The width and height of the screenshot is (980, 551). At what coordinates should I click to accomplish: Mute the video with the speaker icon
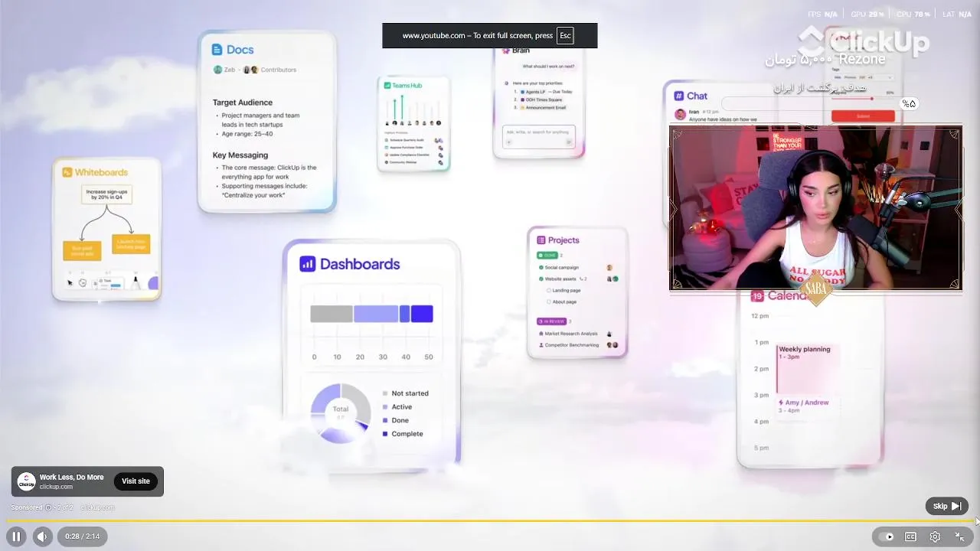42,536
